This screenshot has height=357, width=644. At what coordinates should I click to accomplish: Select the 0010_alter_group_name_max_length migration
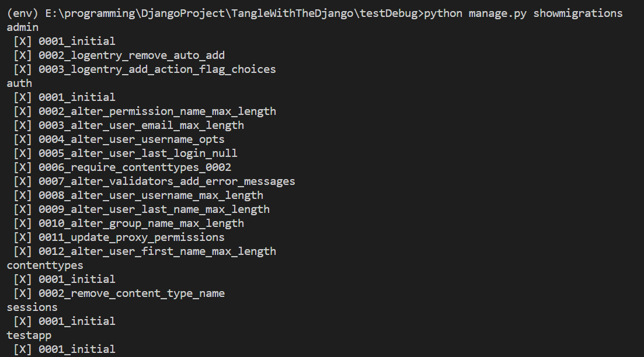[141, 223]
